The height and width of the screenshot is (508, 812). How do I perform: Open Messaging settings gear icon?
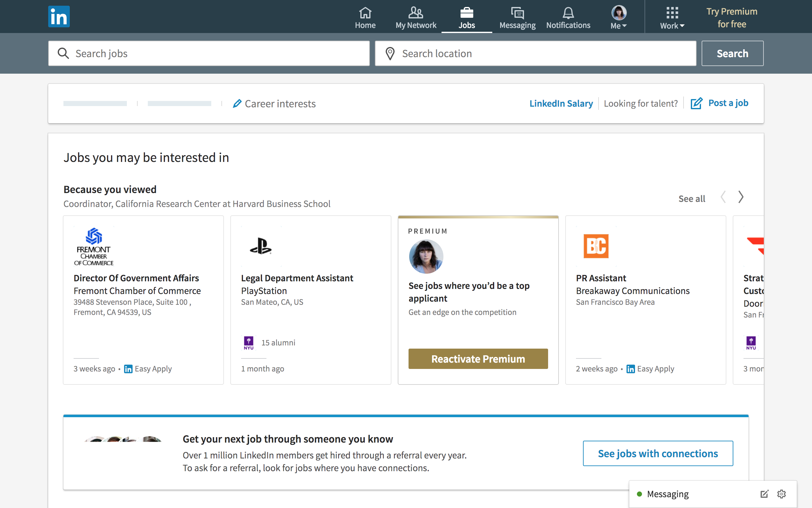(782, 494)
